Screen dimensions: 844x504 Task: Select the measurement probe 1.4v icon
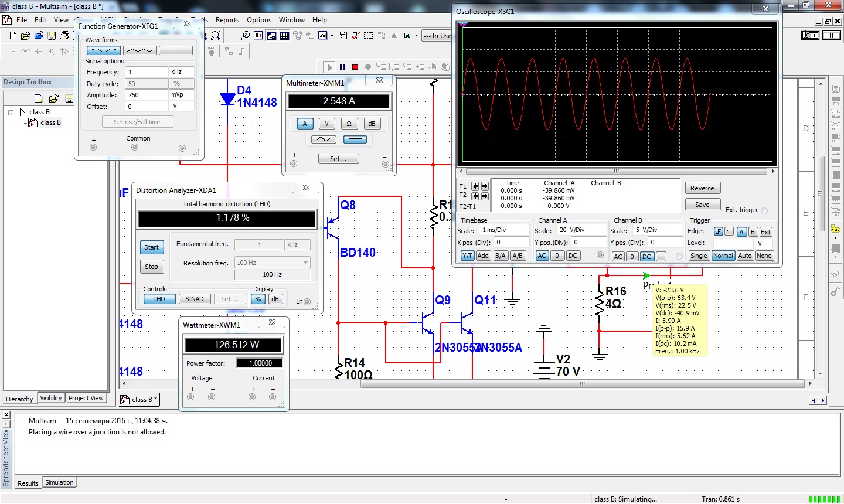[x=836, y=228]
